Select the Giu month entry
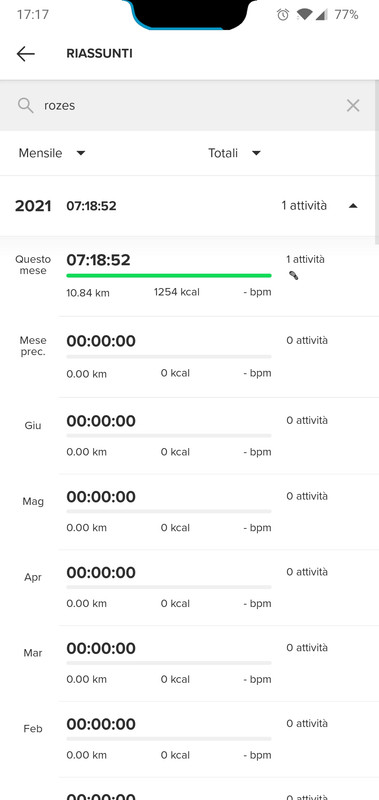 [189, 436]
